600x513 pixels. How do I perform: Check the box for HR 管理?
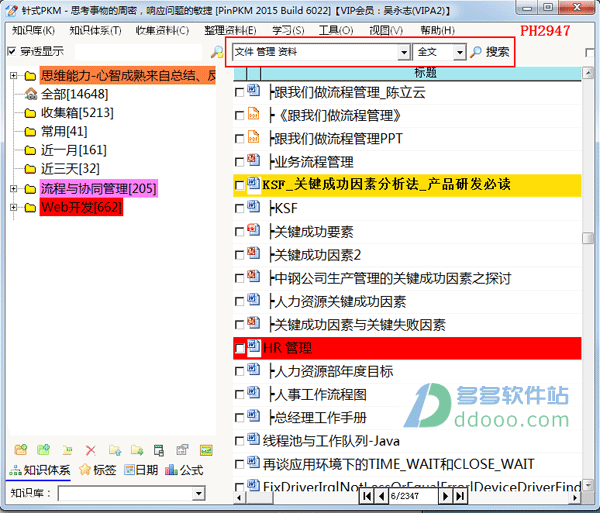click(239, 348)
